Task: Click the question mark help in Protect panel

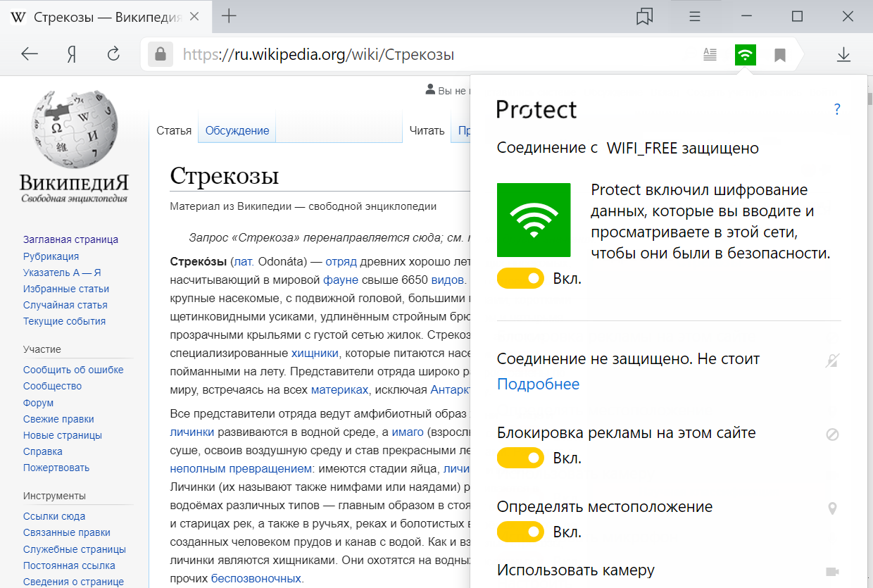Action: click(x=837, y=109)
